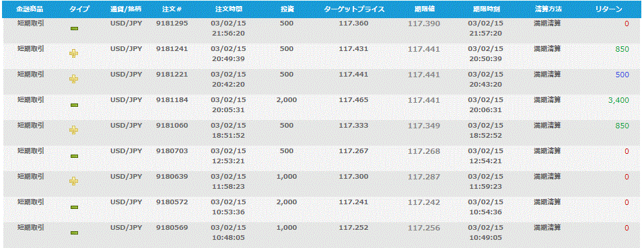This screenshot has width=644, height=248.
Task: Open order number 9181184
Action: [x=172, y=99]
